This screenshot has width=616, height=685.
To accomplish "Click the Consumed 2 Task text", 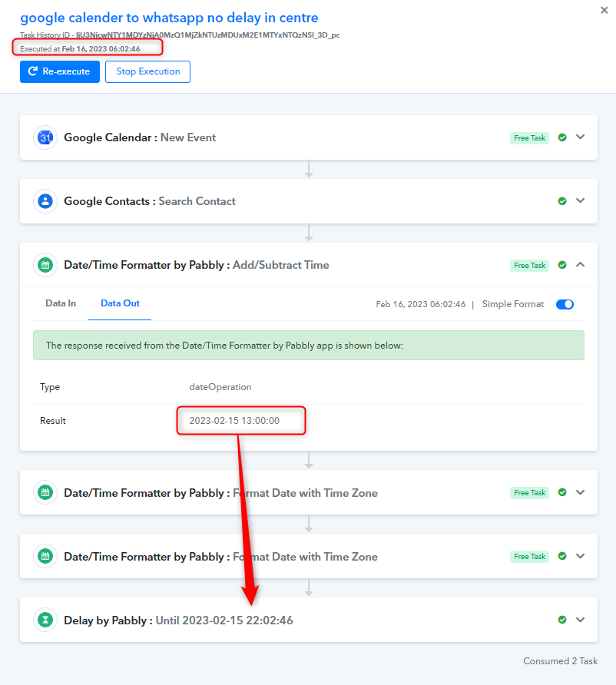I will point(561,661).
